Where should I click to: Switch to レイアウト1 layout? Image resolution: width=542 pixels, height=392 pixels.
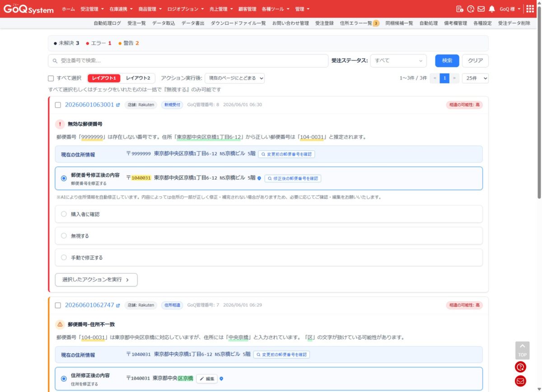click(104, 78)
